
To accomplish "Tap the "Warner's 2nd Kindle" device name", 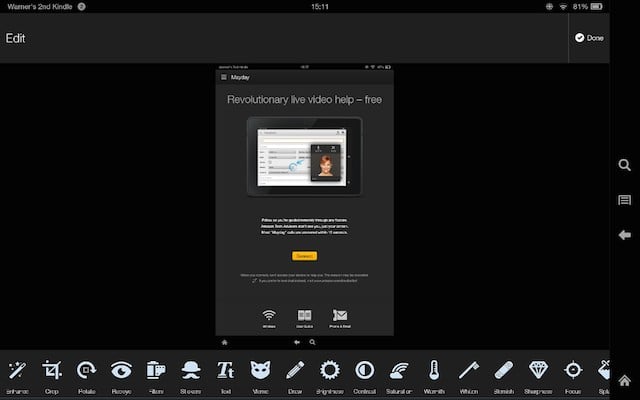I will pos(40,7).
